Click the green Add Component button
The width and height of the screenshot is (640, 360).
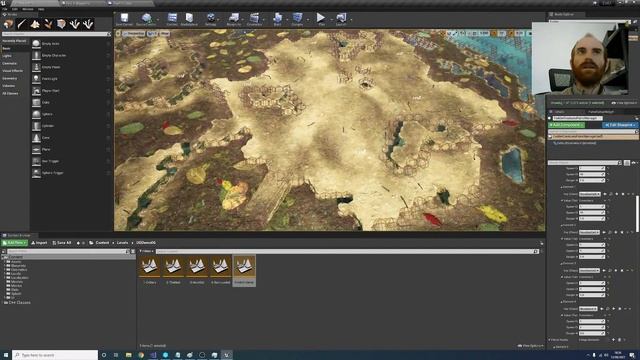click(567, 125)
